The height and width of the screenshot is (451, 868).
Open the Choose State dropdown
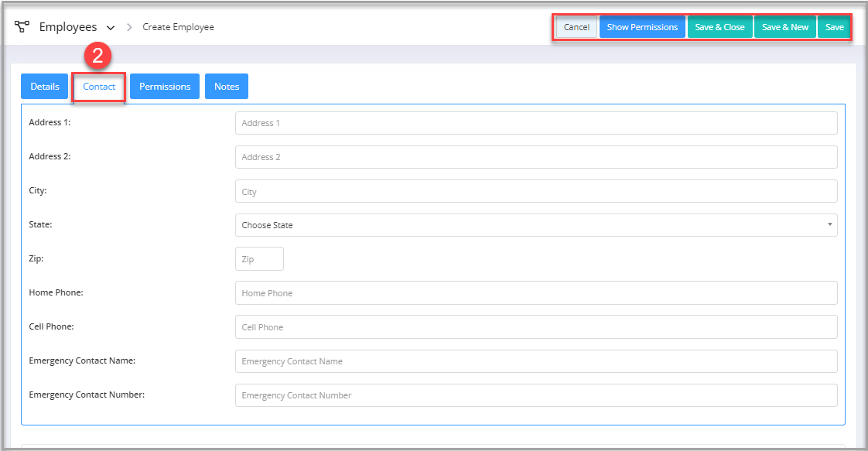click(535, 225)
